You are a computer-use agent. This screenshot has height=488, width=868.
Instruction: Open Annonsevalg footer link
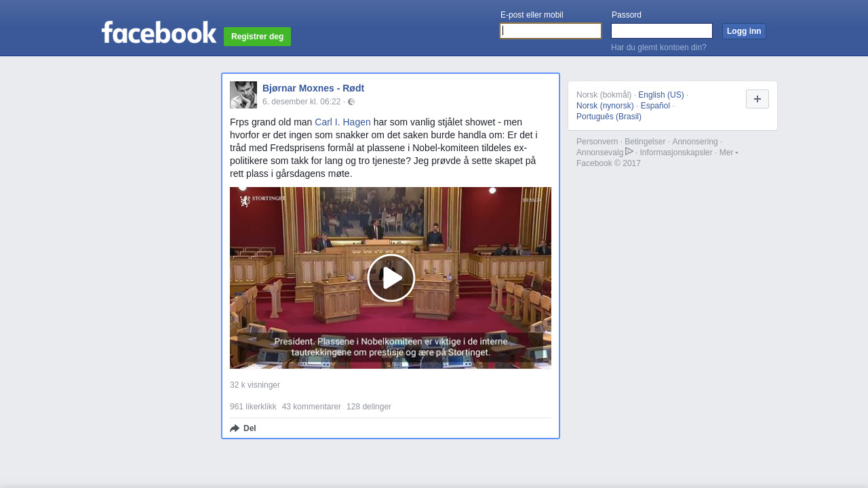click(x=599, y=152)
